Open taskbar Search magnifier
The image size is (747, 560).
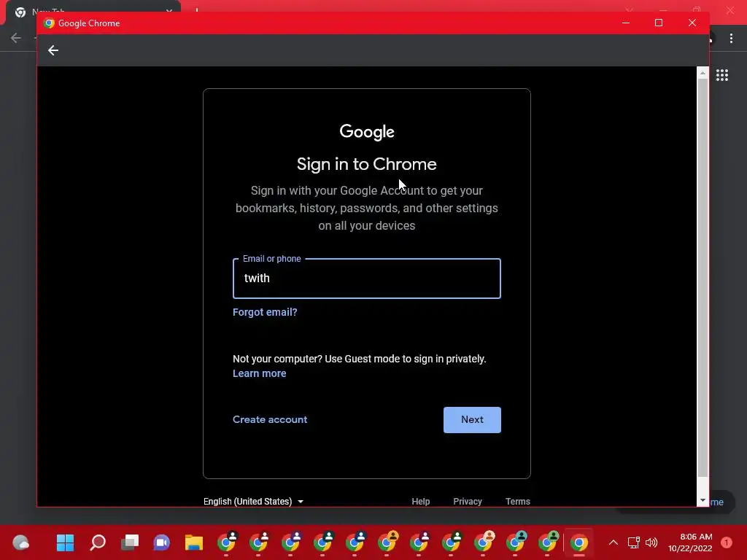[98, 542]
